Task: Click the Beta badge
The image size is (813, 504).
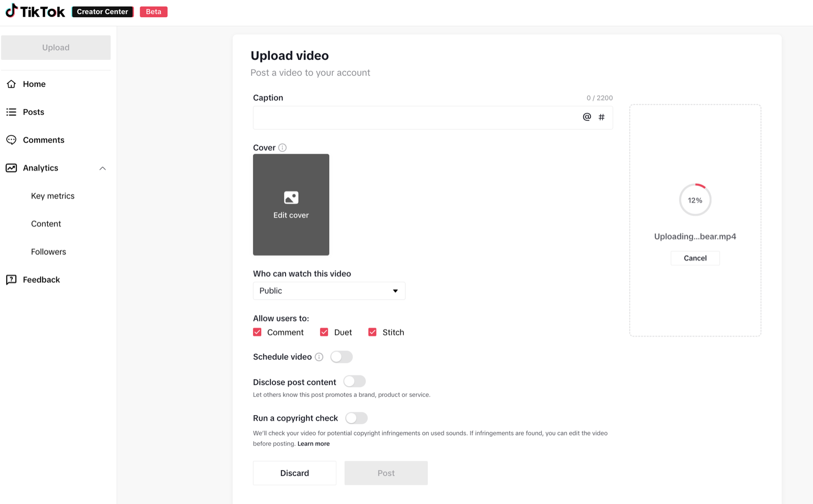Action: pyautogui.click(x=153, y=12)
